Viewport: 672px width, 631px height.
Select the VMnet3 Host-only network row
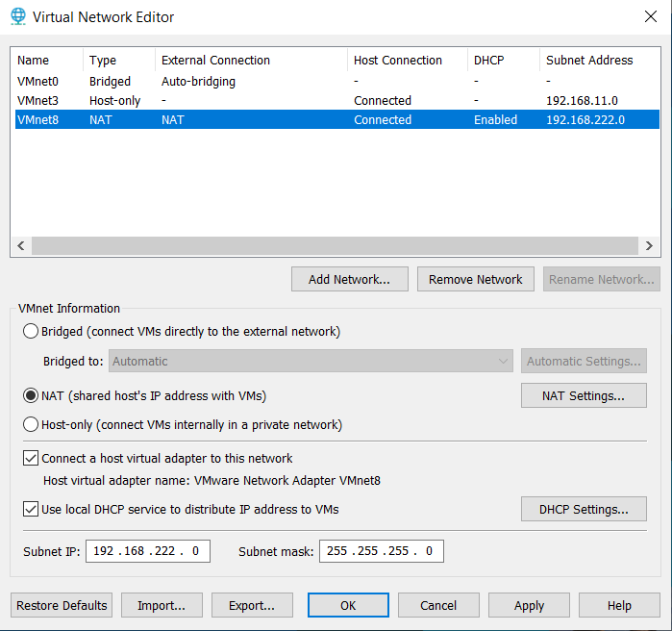336,100
